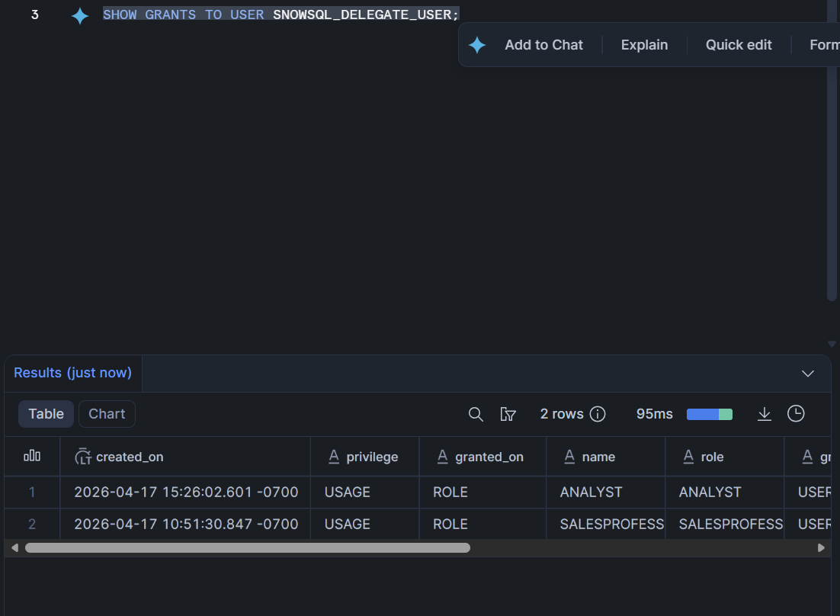The image size is (840, 616).
Task: Download the query results
Action: tap(765, 414)
